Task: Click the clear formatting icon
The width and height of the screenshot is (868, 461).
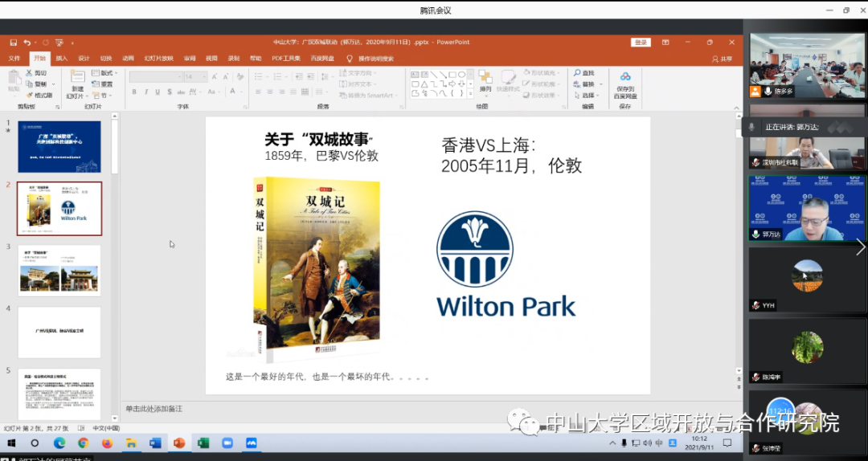Action: pyautogui.click(x=240, y=77)
